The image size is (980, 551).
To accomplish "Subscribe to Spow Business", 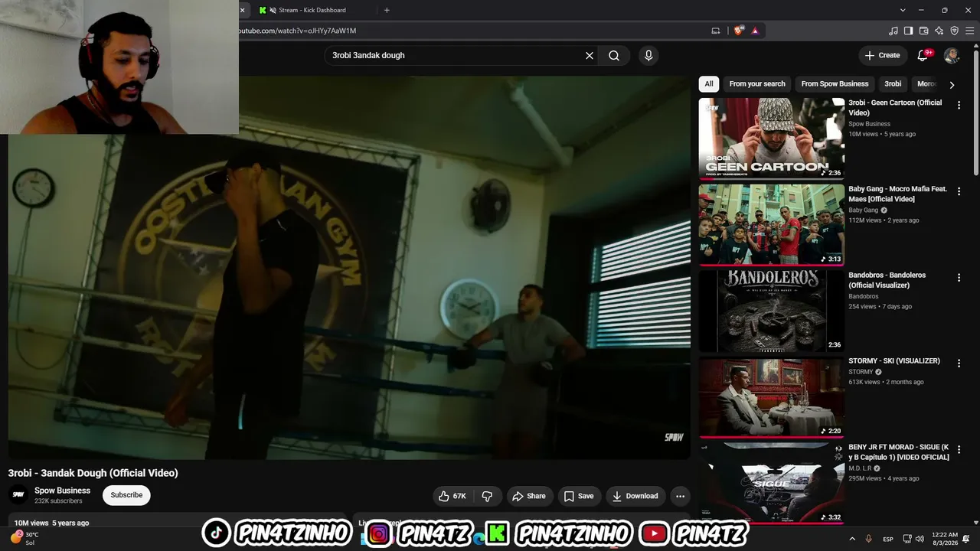I will (126, 495).
